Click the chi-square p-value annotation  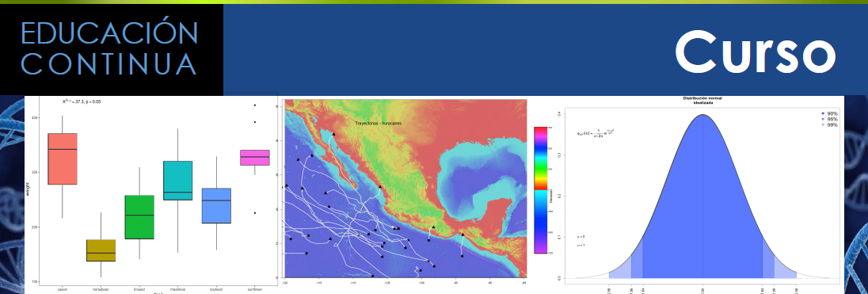click(x=82, y=101)
